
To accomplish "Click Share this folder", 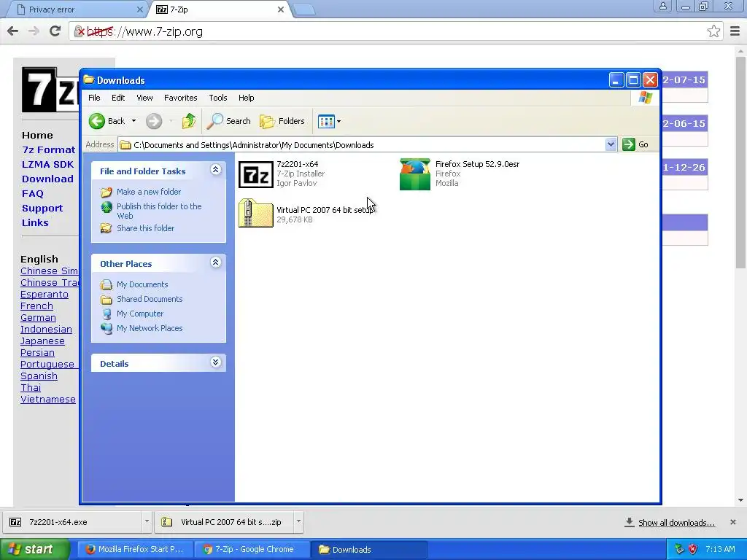I will 145,228.
